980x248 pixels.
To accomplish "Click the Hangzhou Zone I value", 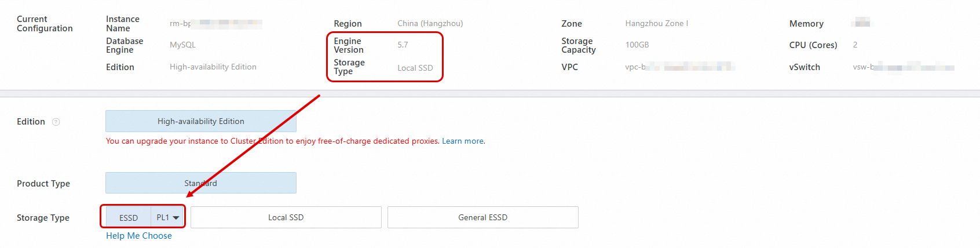I will pos(656,24).
